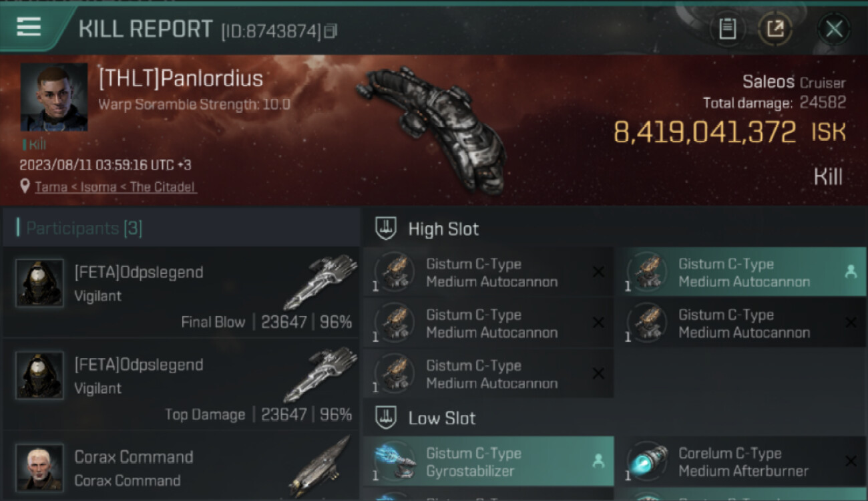Copy the kill report ID
The height and width of the screenshot is (501, 868).
click(331, 31)
